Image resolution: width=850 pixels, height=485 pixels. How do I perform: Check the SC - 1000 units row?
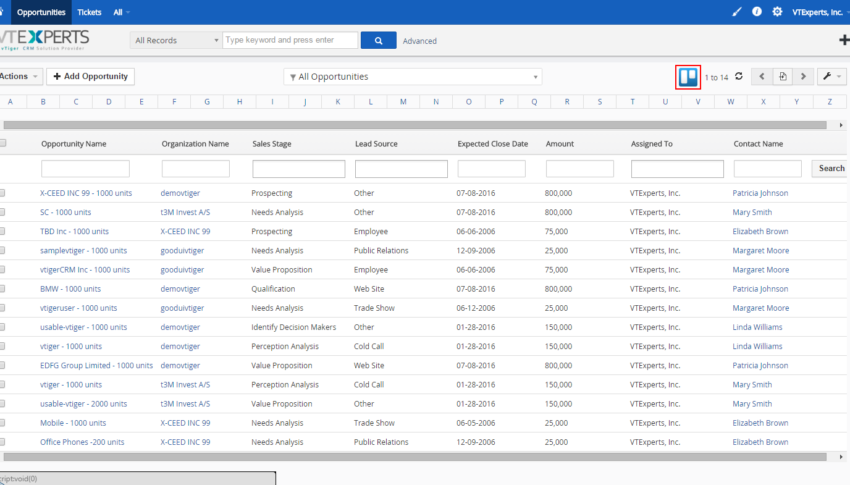click(x=3, y=212)
